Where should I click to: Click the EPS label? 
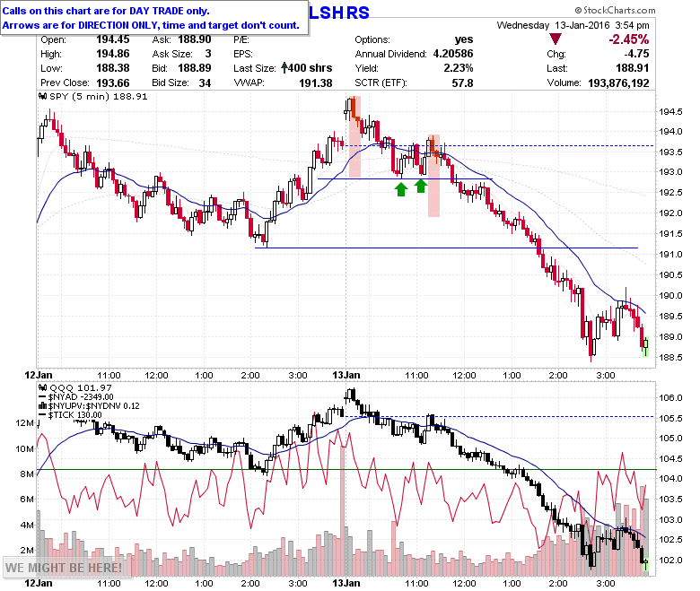point(243,54)
